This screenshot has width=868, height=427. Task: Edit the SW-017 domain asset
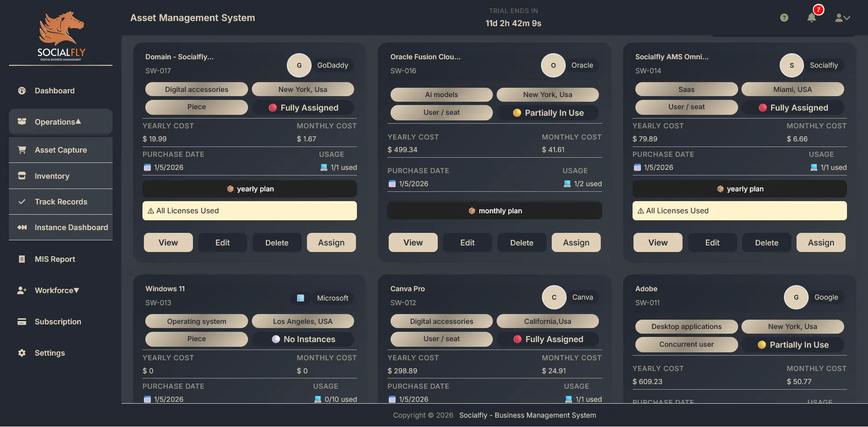[222, 243]
